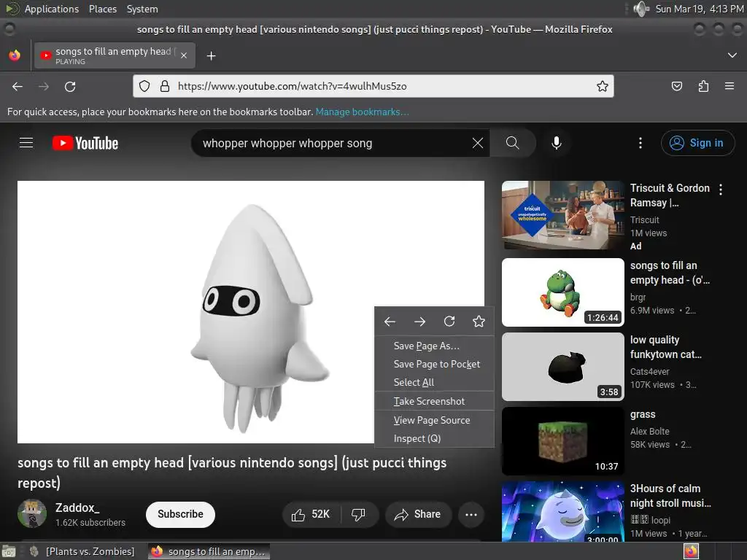The height and width of the screenshot is (560, 747).
Task: Open a new tab with the plus button
Action: coord(211,56)
